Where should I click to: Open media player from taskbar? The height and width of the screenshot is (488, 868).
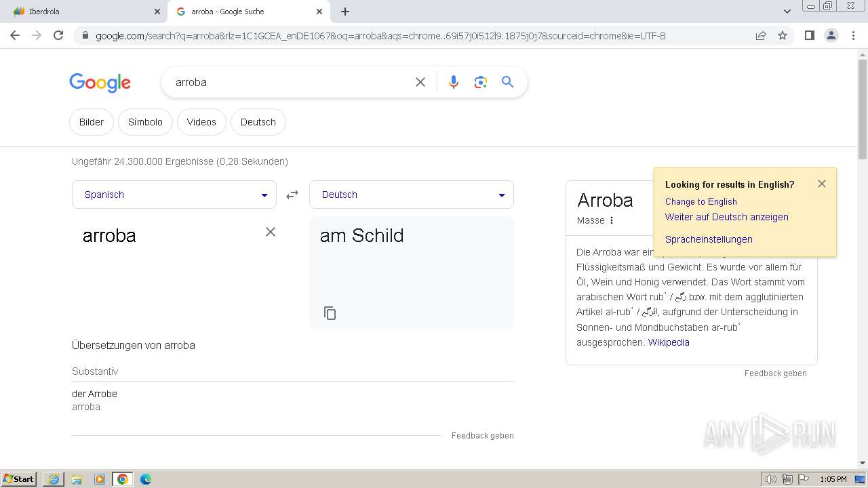pos(100,479)
